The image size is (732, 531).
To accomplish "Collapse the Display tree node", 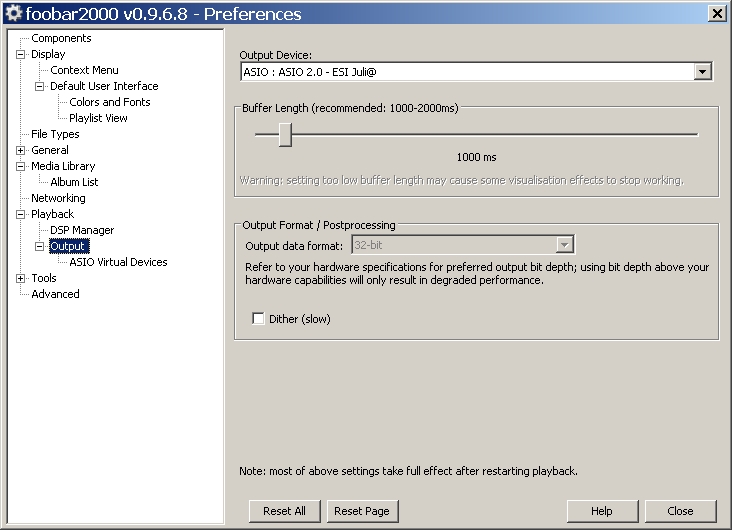I will click(21, 54).
